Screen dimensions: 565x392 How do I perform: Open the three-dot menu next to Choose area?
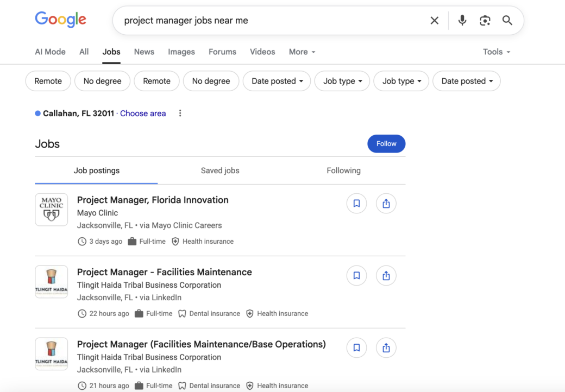[x=180, y=113]
